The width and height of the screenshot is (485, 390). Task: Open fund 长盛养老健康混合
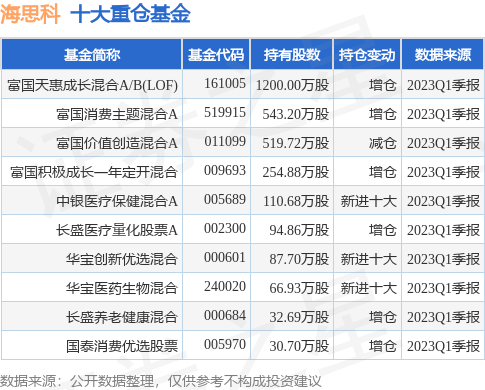(x=121, y=317)
